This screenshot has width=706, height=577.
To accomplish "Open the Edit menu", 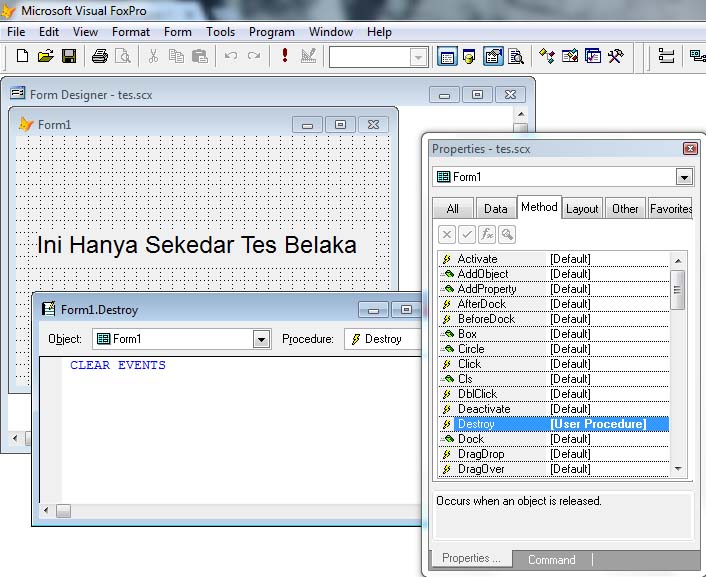I will pyautogui.click(x=49, y=32).
